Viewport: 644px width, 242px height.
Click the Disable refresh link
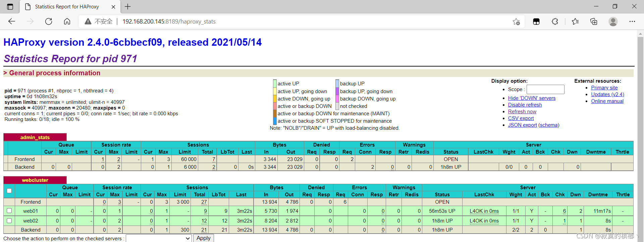pyautogui.click(x=525, y=105)
